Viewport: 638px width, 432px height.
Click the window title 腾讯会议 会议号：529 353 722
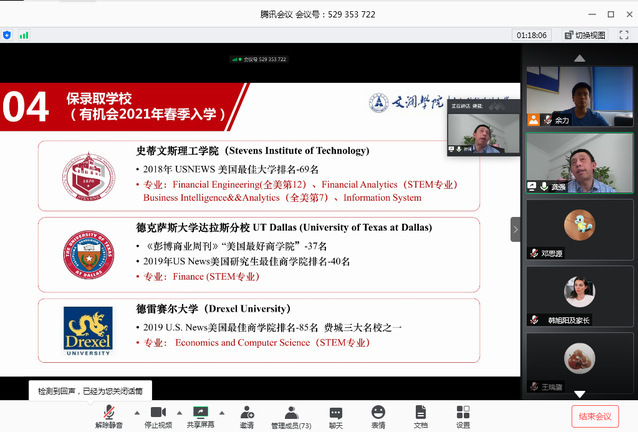click(318, 15)
